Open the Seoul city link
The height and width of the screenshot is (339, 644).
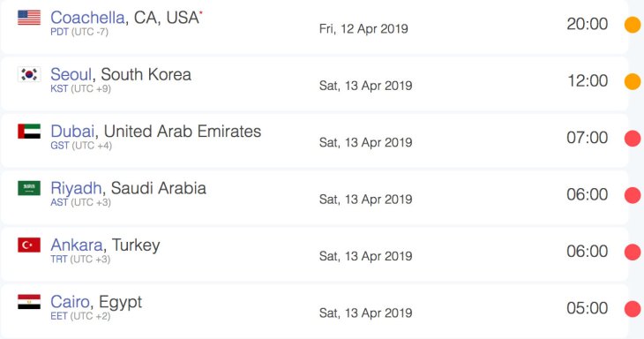(71, 74)
